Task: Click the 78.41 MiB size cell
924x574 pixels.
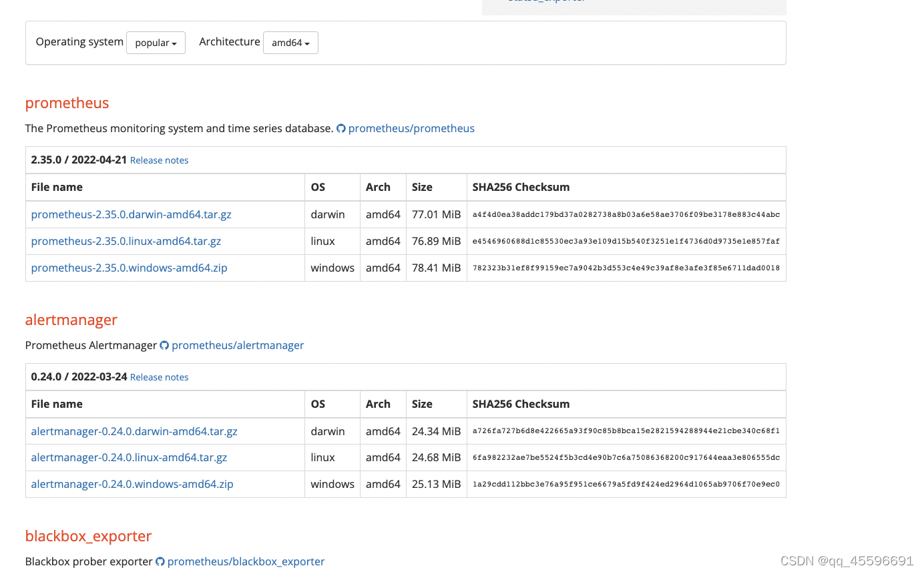Action: 437,268
